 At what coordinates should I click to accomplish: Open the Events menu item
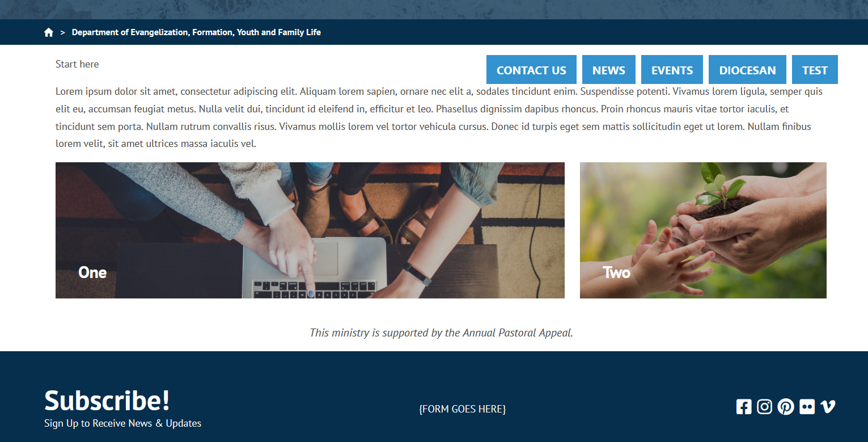[672, 70]
